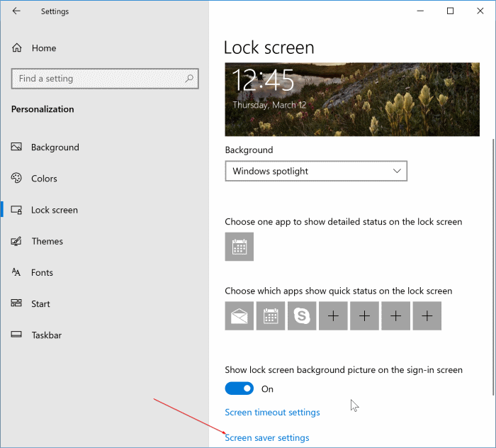This screenshot has height=448, width=496.
Task: Change the detailed status Calendar app tile
Action: [x=239, y=247]
